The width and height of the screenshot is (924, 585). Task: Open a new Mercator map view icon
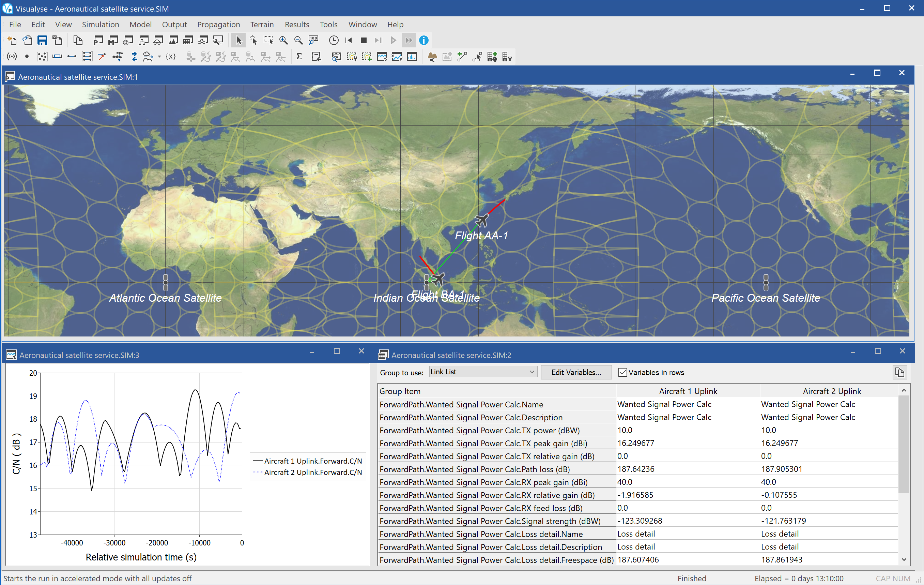pos(113,40)
